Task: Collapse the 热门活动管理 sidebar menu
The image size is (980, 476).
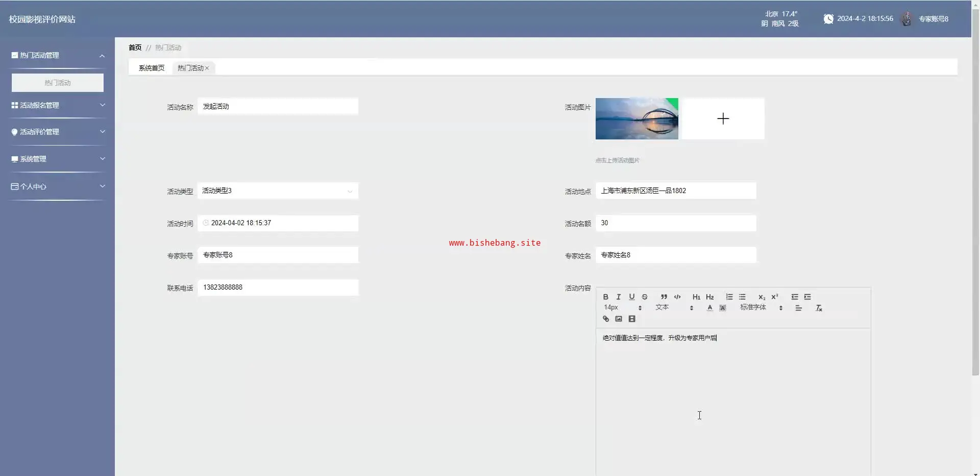Action: pos(57,55)
